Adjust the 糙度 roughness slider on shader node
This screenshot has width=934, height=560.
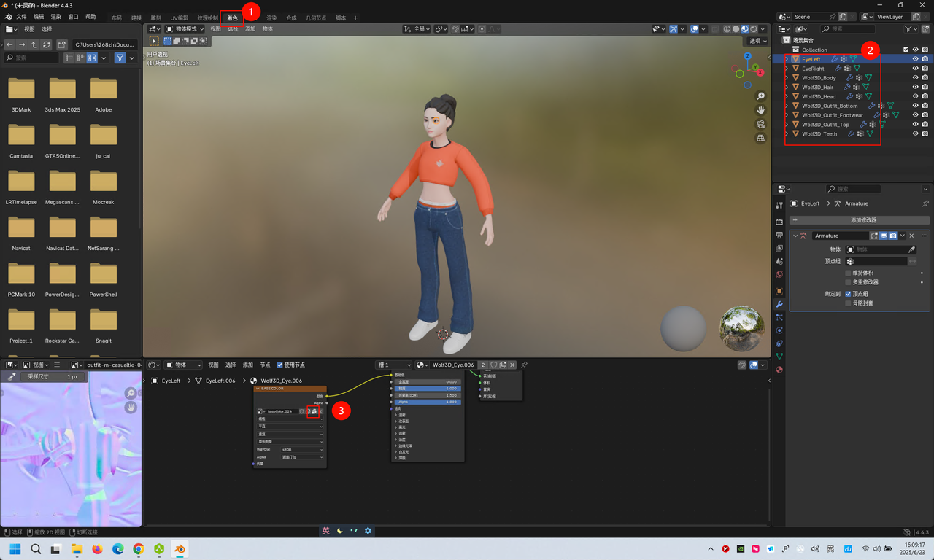coord(428,388)
